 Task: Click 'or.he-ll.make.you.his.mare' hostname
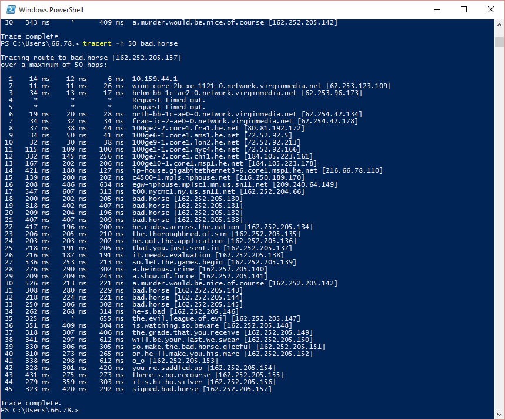[186, 355]
